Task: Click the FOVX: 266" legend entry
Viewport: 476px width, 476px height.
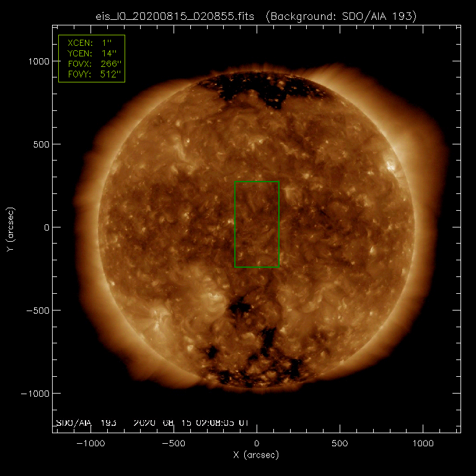Action: pos(92,64)
